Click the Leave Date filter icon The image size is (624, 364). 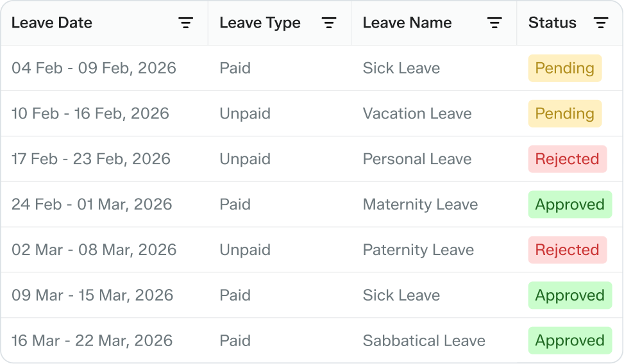(x=185, y=23)
